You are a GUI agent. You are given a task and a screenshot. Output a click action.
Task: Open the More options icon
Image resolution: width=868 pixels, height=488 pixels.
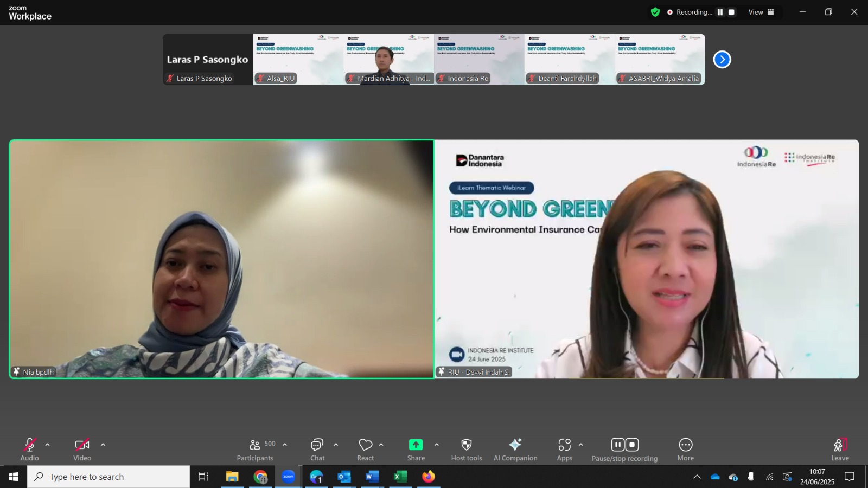point(685,450)
